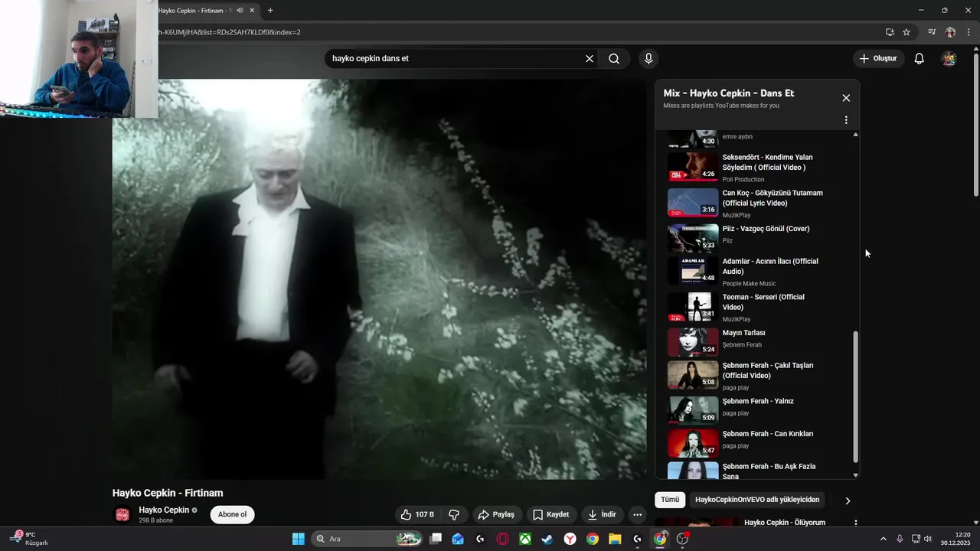
Task: Click the video player area
Action: tap(380, 279)
